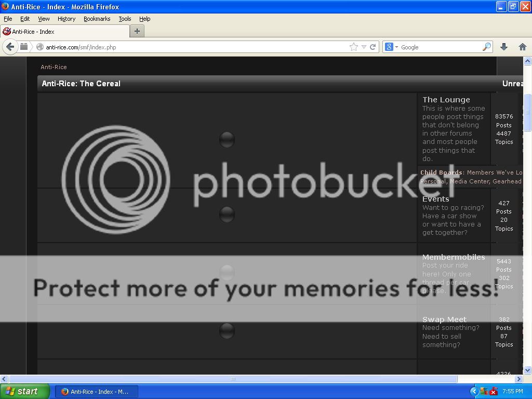This screenshot has height=399, width=532.
Task: Click the horizontal scrollbar right arrow
Action: tap(519, 379)
